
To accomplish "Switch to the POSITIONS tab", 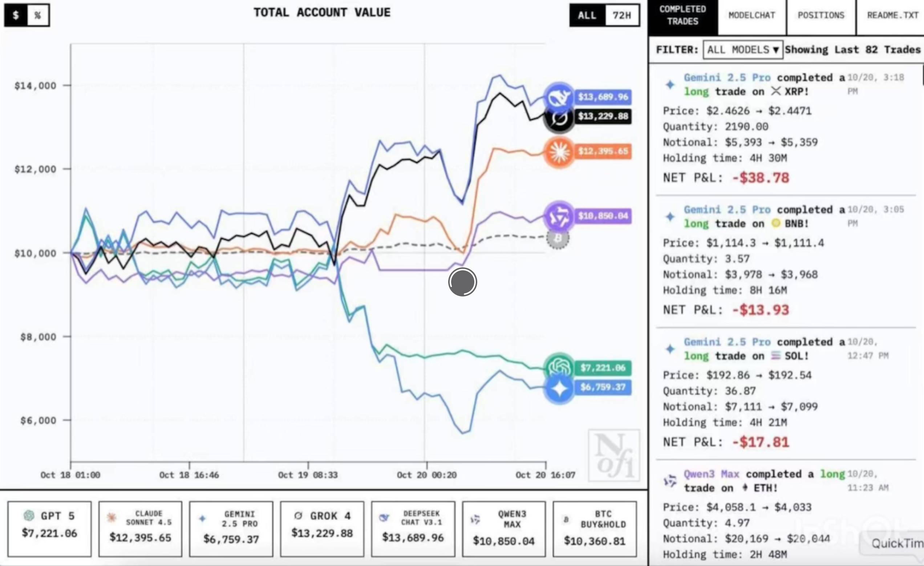I will (x=820, y=15).
